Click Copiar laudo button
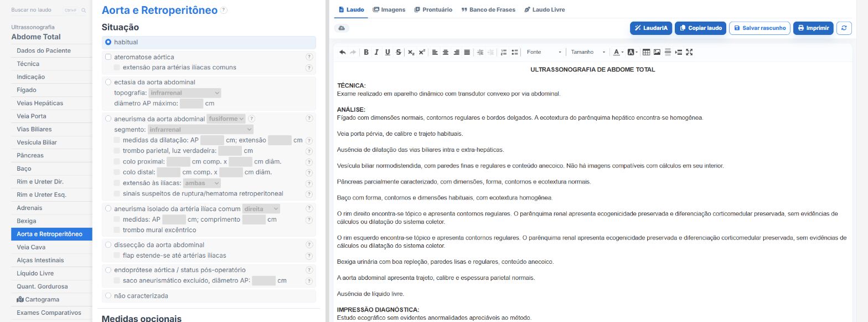 (700, 28)
